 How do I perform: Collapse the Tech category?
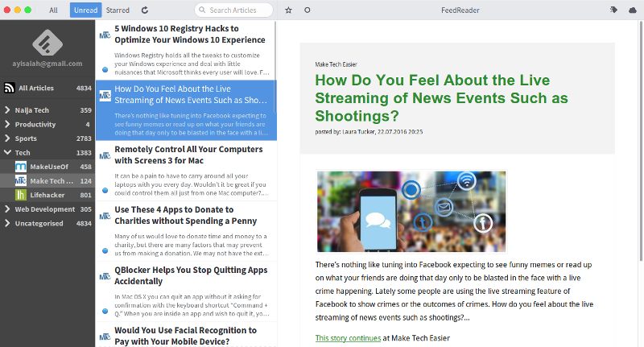click(x=7, y=152)
